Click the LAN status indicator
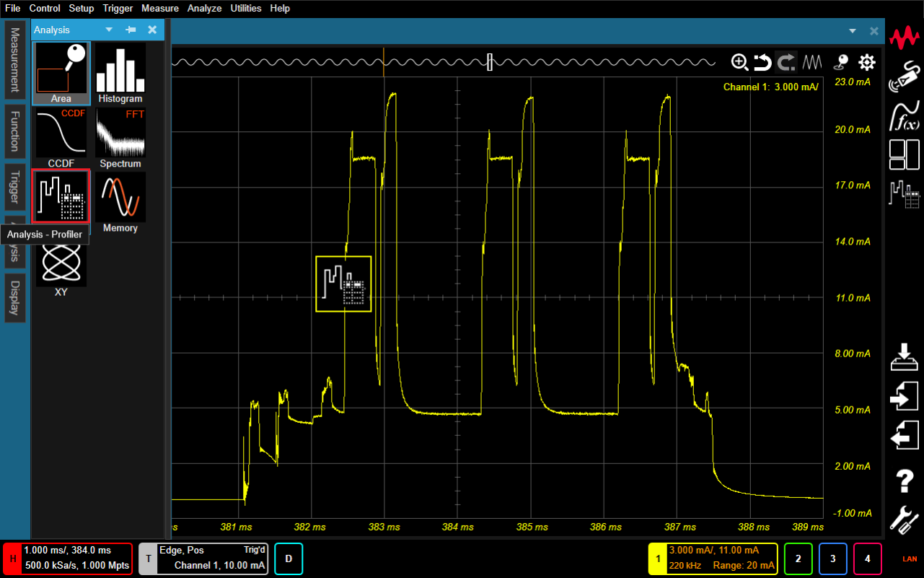The image size is (924, 578). point(910,559)
